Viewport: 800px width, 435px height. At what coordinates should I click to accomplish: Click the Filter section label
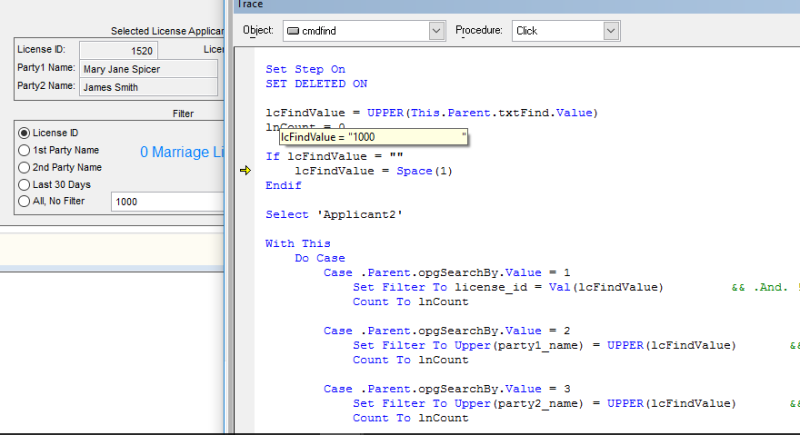tap(183, 114)
